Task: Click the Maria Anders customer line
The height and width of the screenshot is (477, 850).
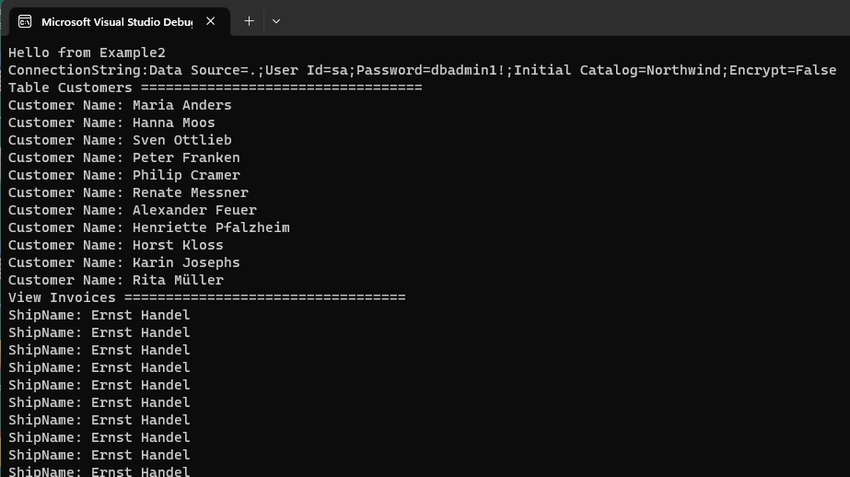Action: pyautogui.click(x=120, y=105)
